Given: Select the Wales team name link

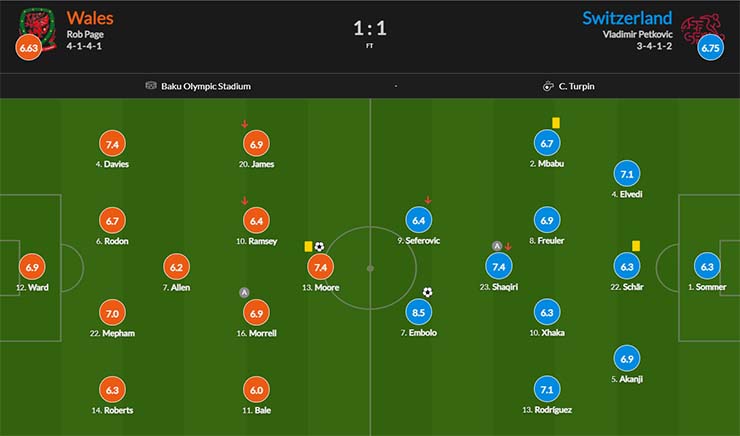Looking at the screenshot, I should (90, 18).
